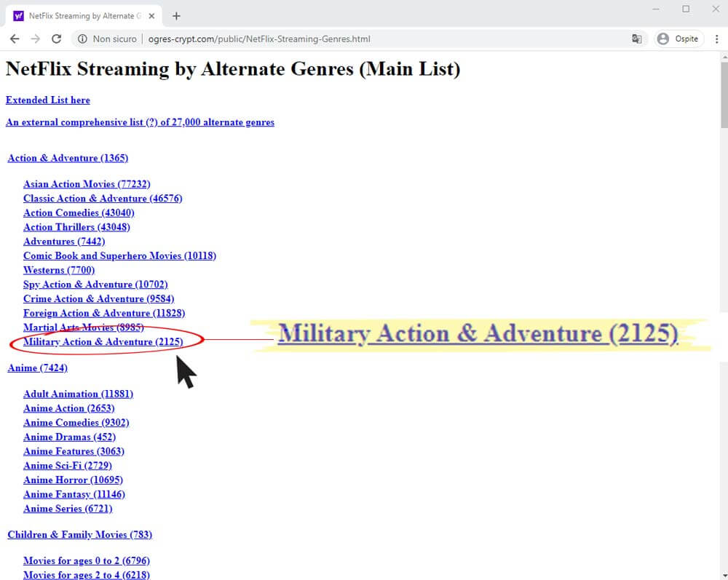The width and height of the screenshot is (728, 580).
Task: Maximize the browser window
Action: coord(686,9)
